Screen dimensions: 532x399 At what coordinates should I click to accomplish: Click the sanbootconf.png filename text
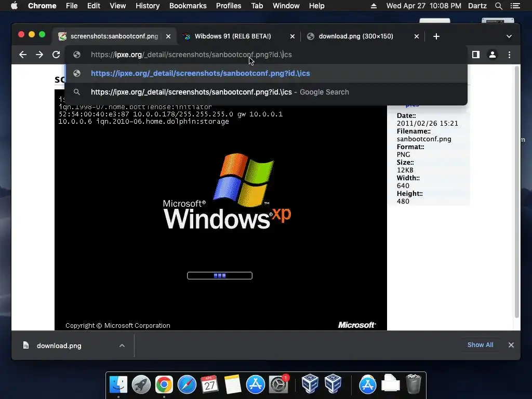coord(424,139)
